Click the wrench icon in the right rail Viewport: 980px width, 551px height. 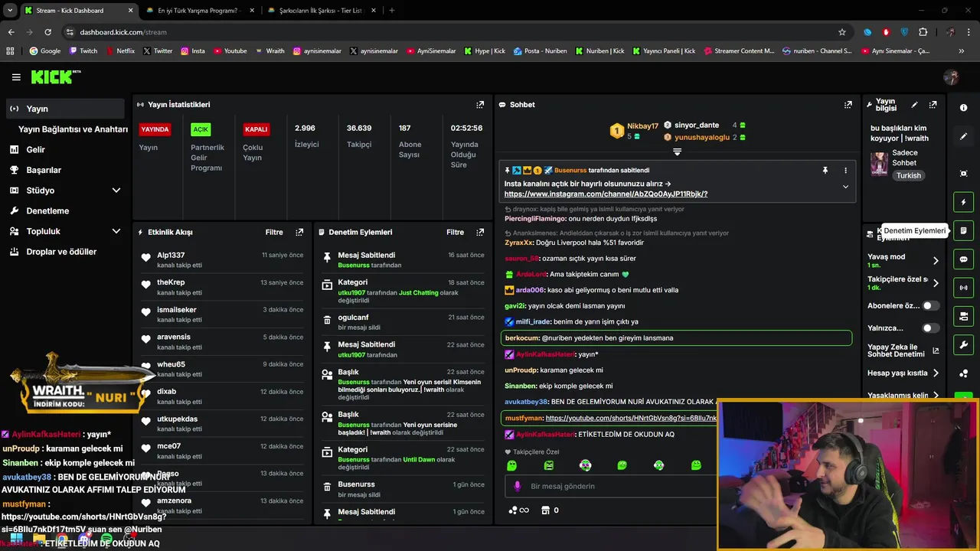[963, 345]
